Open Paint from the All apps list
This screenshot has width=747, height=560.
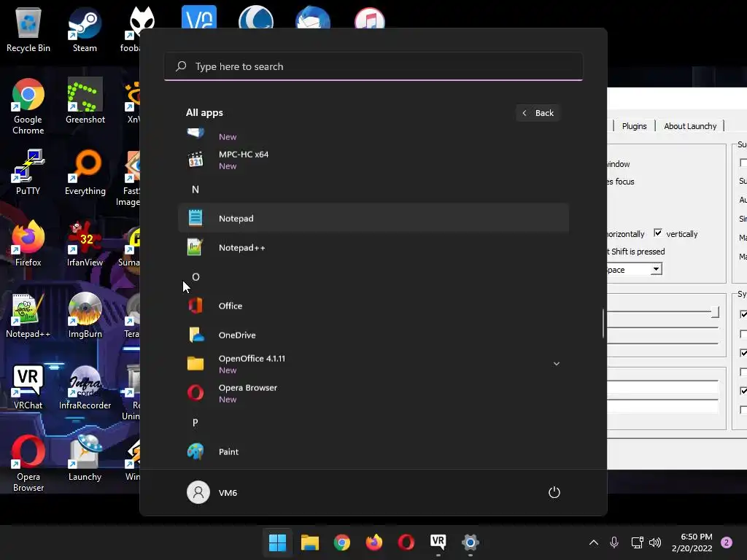coord(373,451)
